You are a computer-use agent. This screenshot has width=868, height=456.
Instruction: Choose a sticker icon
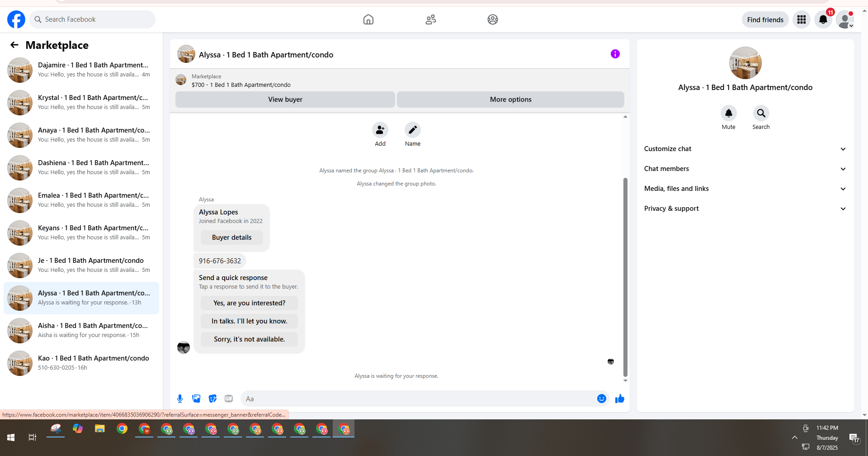click(212, 399)
